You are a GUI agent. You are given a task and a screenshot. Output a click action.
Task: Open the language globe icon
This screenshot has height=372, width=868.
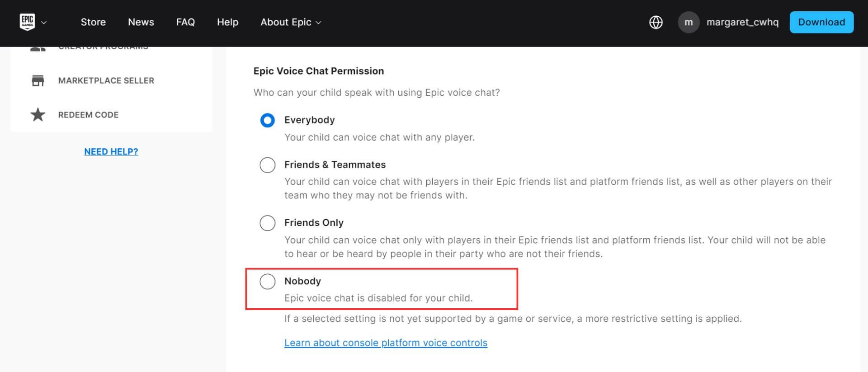tap(656, 22)
